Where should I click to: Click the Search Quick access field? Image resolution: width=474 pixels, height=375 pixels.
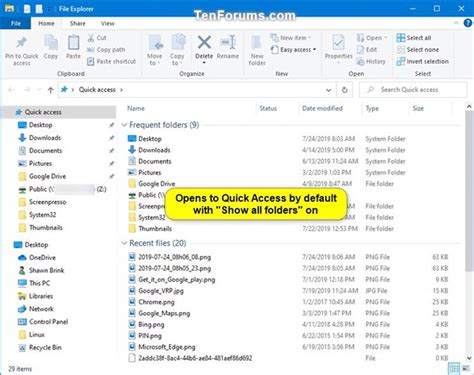pos(413,90)
